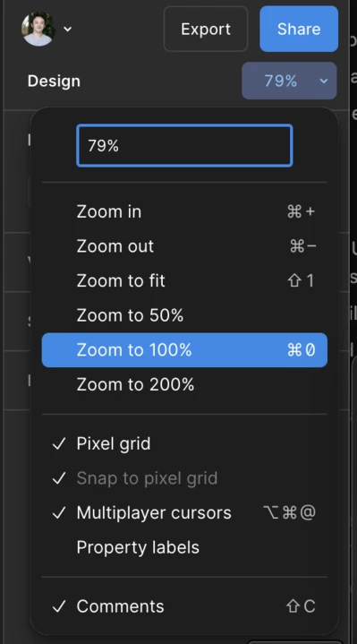Toggle Pixel grid checkmark off
357x644 pixels.
pos(184,443)
